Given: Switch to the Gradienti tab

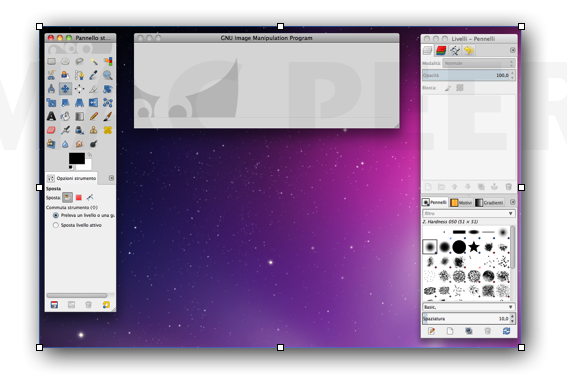Looking at the screenshot, I should pyautogui.click(x=489, y=202).
